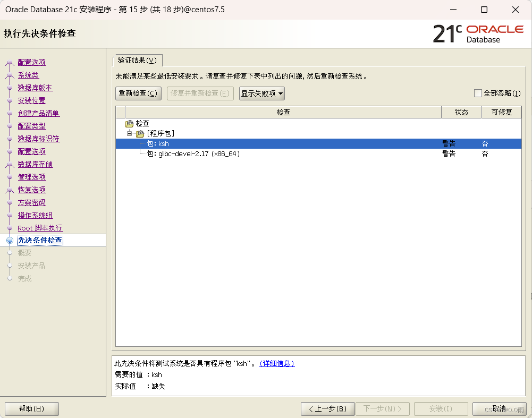Click the 帮助 button
This screenshot has height=418, width=532.
point(31,408)
